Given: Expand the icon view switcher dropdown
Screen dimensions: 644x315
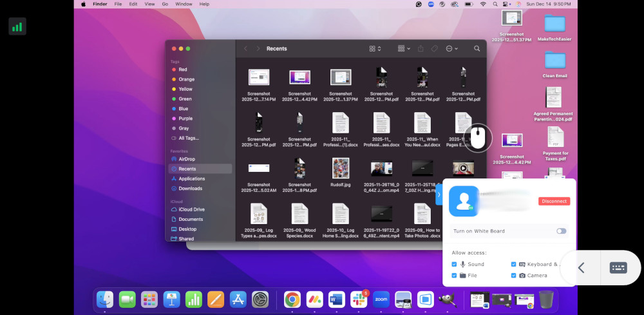Looking at the screenshot, I should (375, 48).
